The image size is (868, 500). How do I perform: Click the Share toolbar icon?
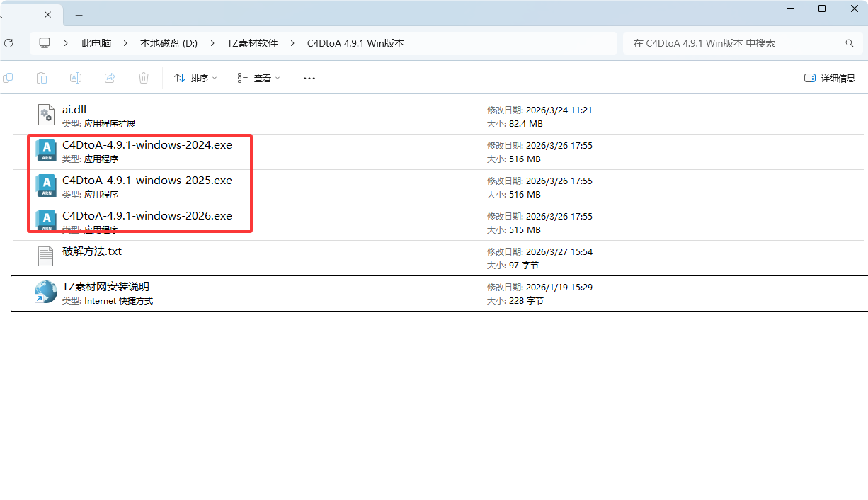pyautogui.click(x=110, y=78)
